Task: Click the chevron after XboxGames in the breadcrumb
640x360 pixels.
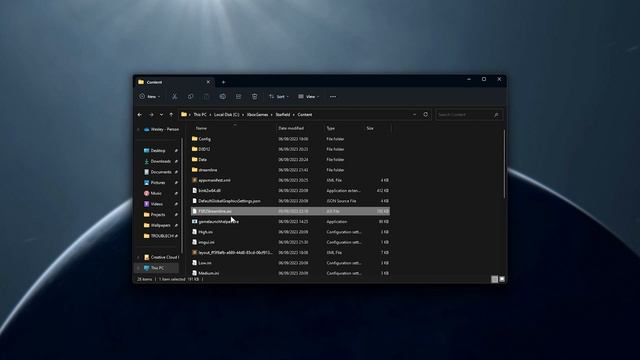Action: point(271,115)
